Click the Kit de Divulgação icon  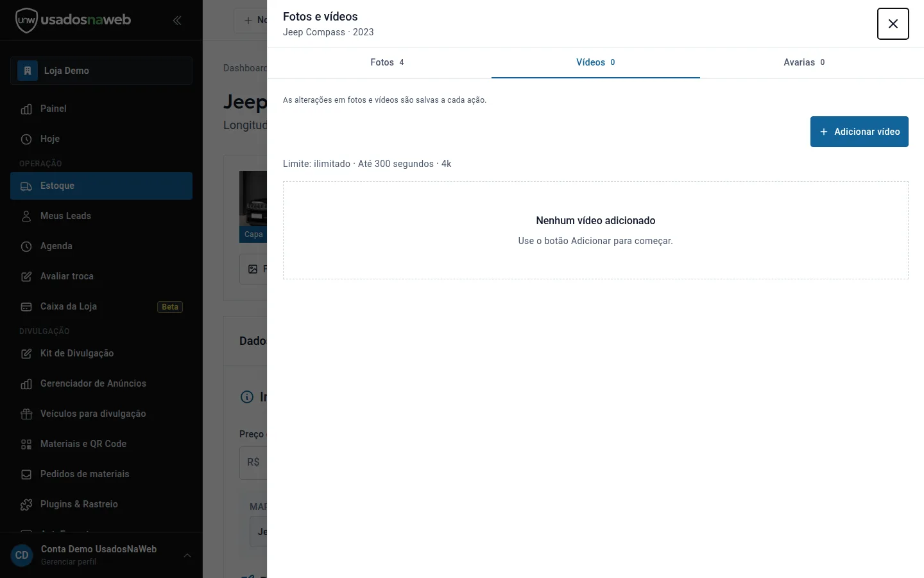click(x=26, y=354)
